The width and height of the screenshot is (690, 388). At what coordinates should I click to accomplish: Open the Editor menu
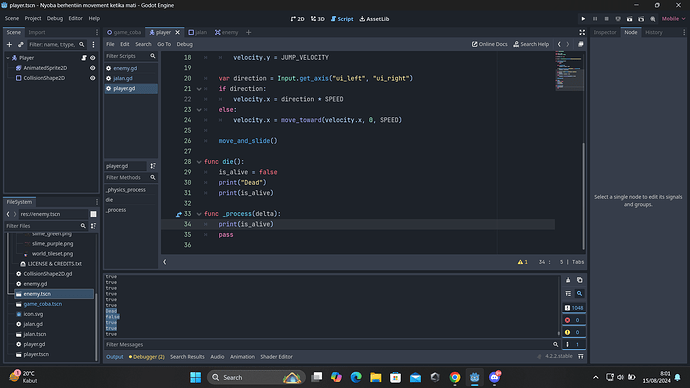(76, 18)
